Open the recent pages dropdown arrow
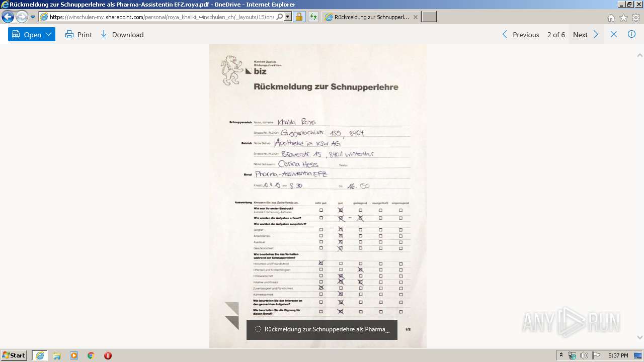 (x=33, y=17)
